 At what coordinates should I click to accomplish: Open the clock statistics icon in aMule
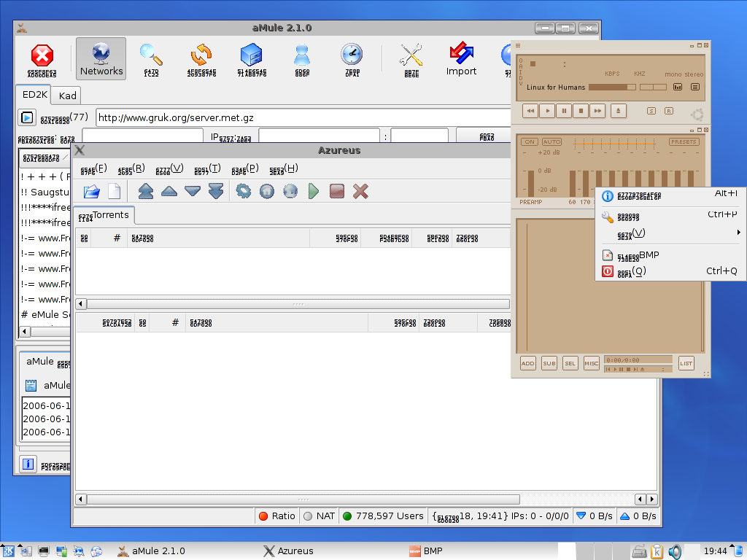[352, 59]
